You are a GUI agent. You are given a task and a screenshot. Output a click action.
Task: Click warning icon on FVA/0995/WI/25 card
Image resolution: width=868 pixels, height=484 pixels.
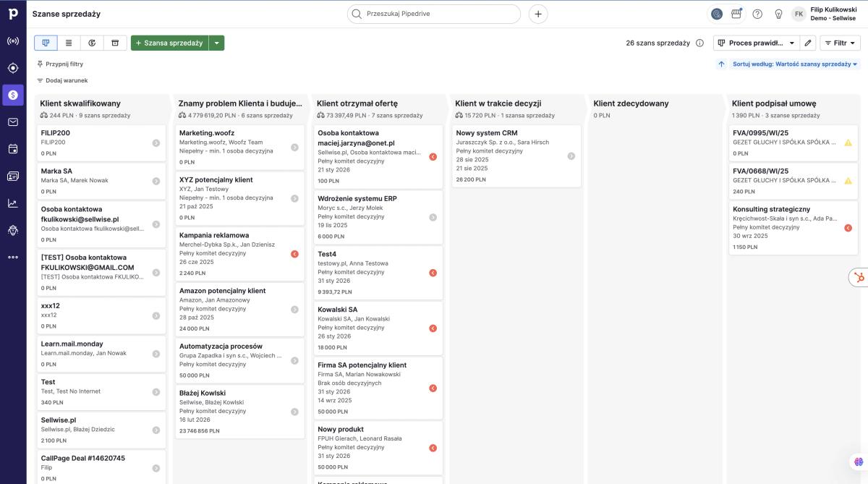848,143
